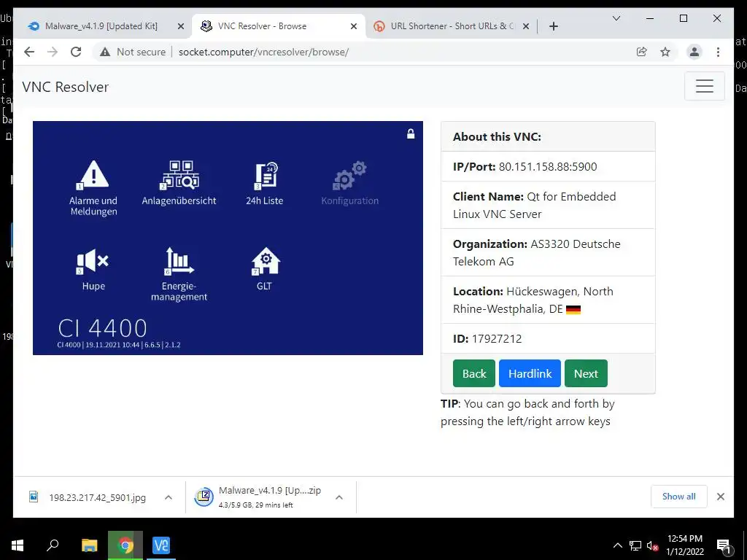
Task: Open File Explorer from taskbar
Action: click(x=89, y=545)
